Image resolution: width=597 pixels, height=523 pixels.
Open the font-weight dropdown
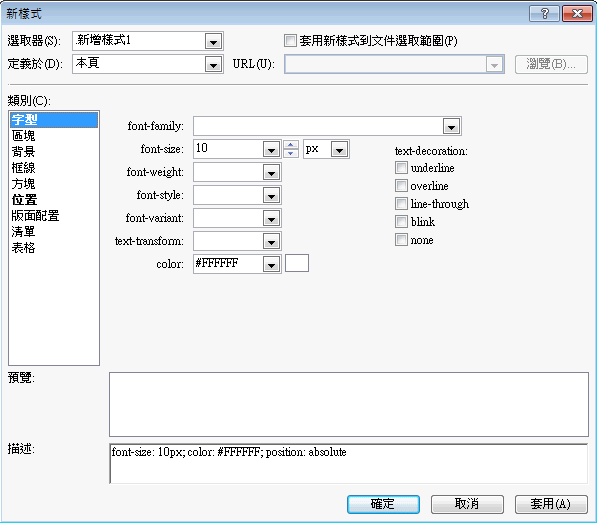[x=271, y=172]
